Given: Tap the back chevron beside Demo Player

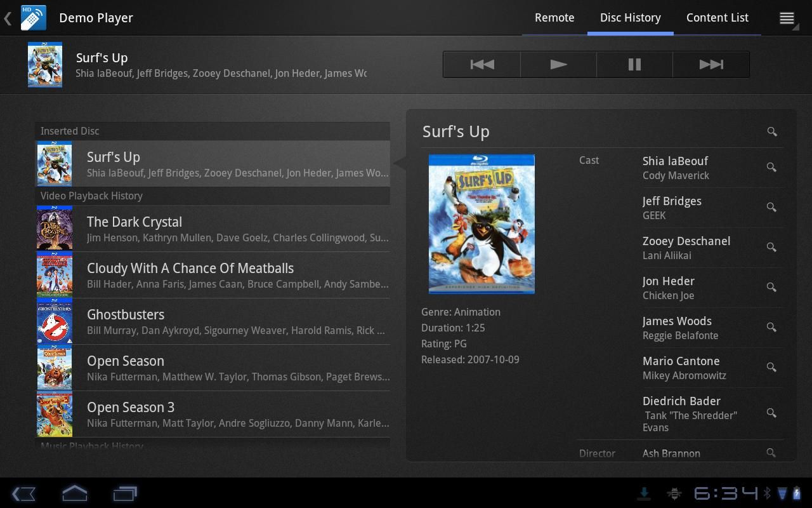Looking at the screenshot, I should 7,18.
